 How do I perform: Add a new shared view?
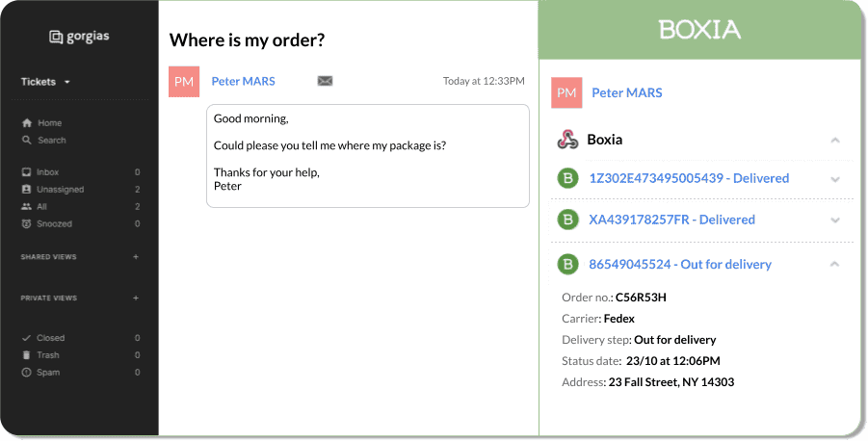pyautogui.click(x=136, y=257)
